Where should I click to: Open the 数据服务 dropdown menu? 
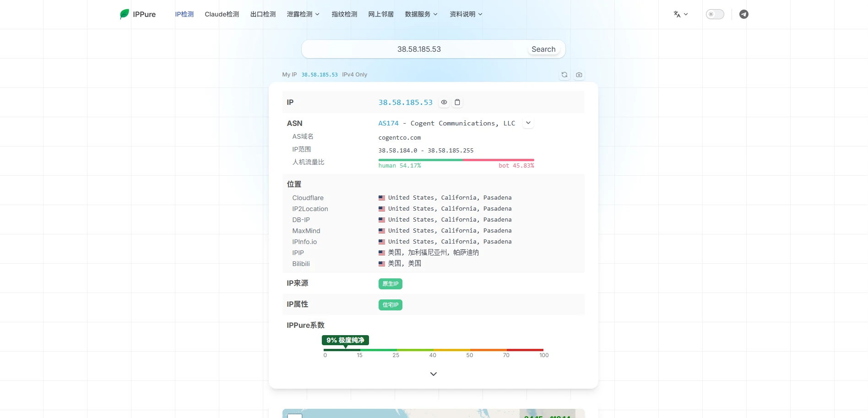[x=421, y=14]
